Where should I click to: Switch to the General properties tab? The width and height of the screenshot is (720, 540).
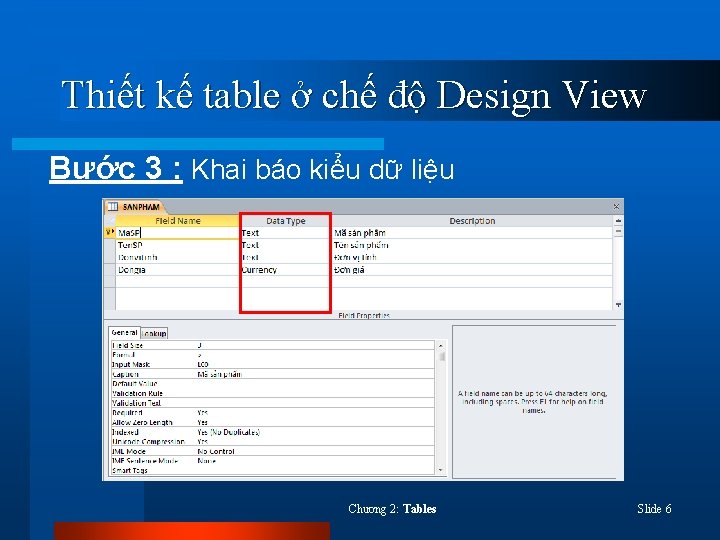coord(124,332)
